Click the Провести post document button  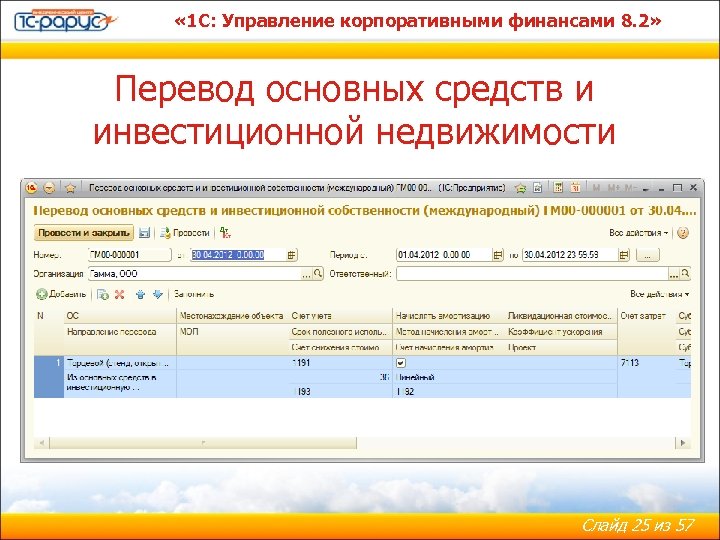pos(185,233)
